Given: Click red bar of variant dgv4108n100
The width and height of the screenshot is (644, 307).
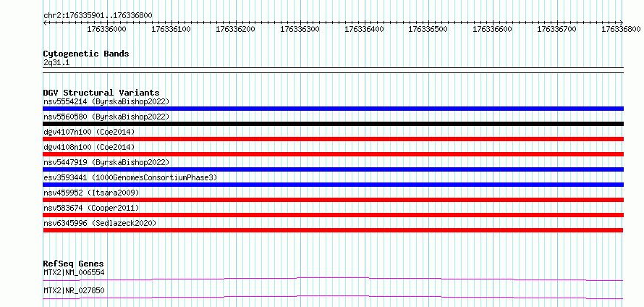Looking at the screenshot, I should click(333, 154).
